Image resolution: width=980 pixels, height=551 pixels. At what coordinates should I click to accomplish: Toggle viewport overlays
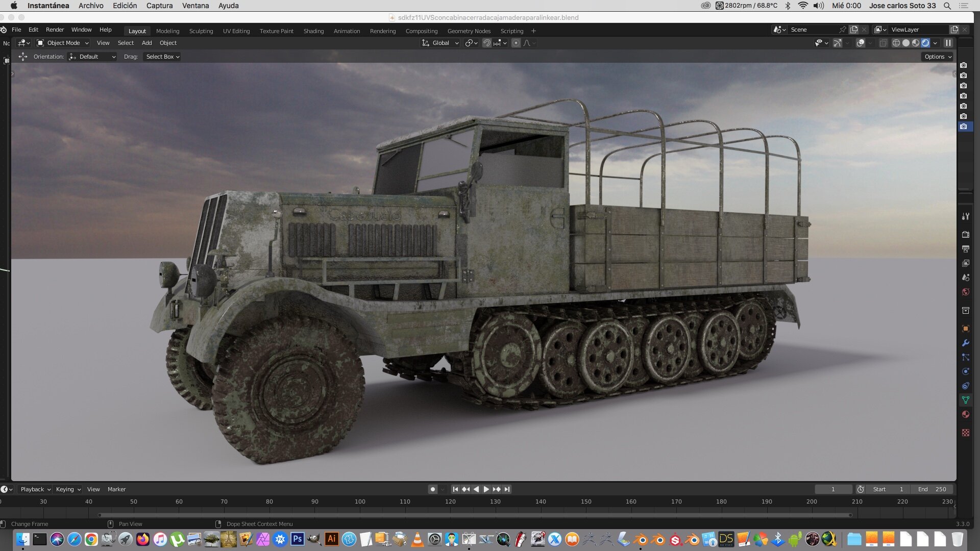click(x=861, y=43)
